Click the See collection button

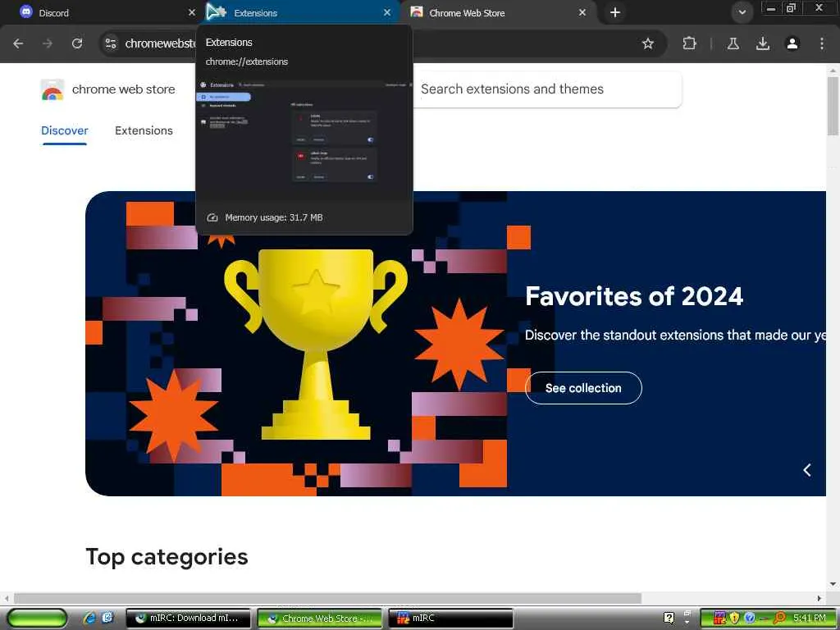pos(583,388)
